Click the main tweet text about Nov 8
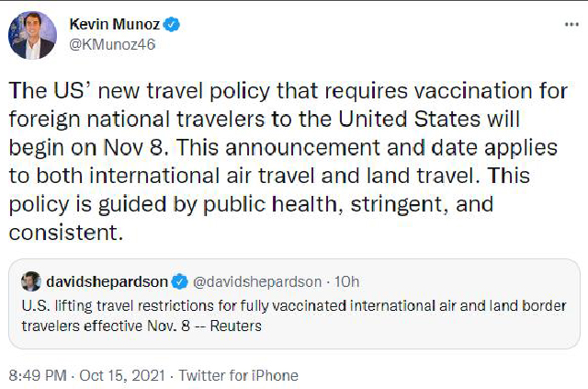 click(288, 162)
